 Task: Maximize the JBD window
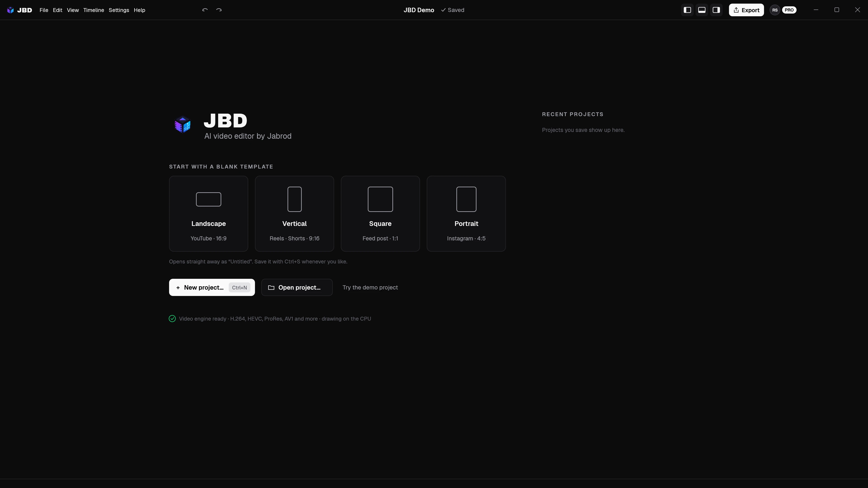click(837, 10)
